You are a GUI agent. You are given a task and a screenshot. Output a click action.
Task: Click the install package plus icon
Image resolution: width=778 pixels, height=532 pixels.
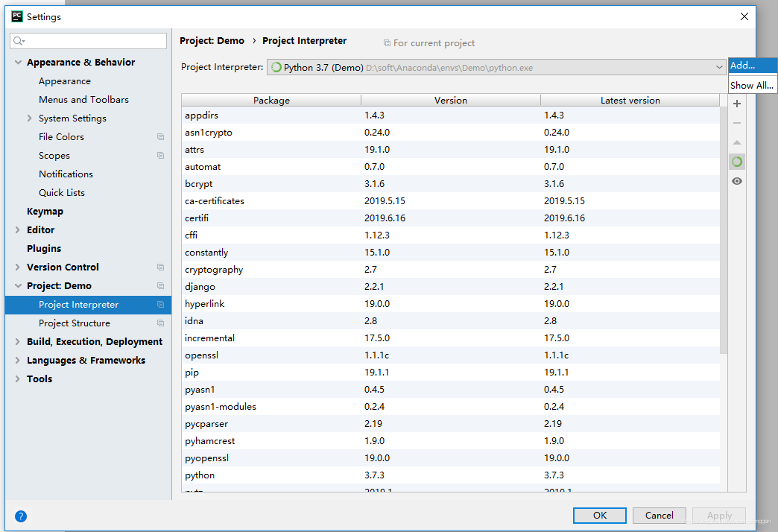737,104
